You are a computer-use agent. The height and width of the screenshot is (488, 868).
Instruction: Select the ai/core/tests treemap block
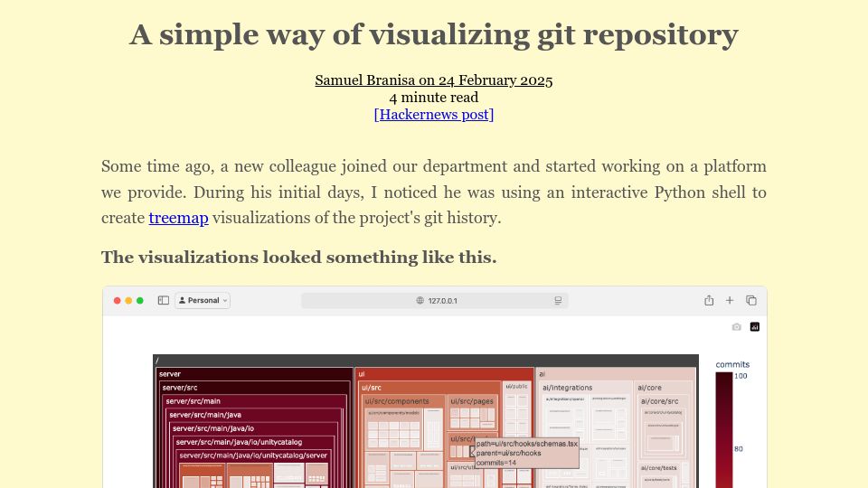click(663, 467)
